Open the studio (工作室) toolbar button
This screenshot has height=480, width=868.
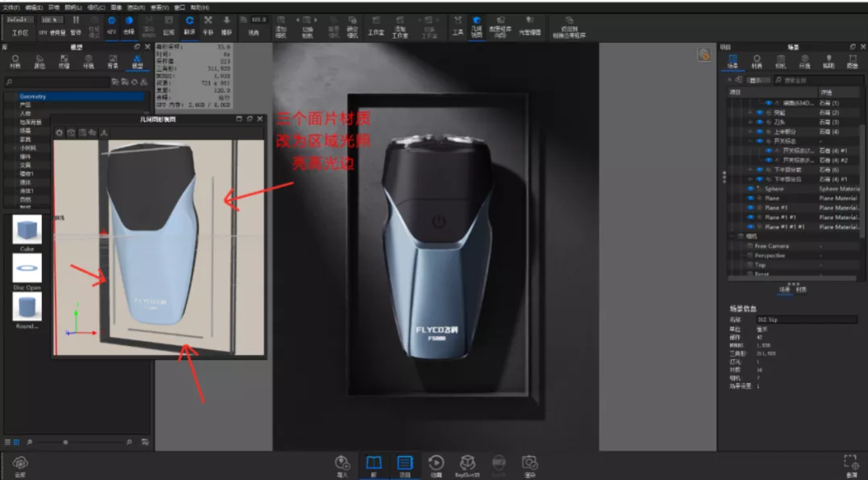[376, 25]
